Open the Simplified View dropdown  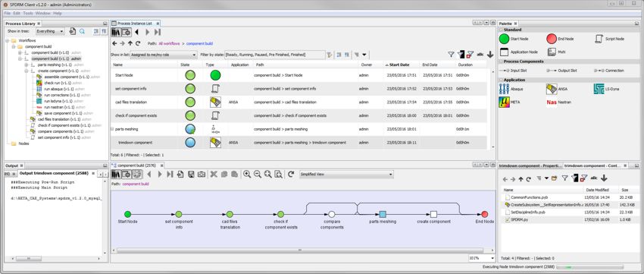coord(346,175)
